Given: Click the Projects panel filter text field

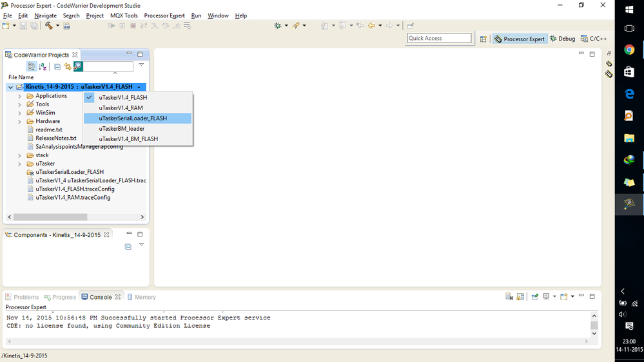Looking at the screenshot, I should coord(108,66).
